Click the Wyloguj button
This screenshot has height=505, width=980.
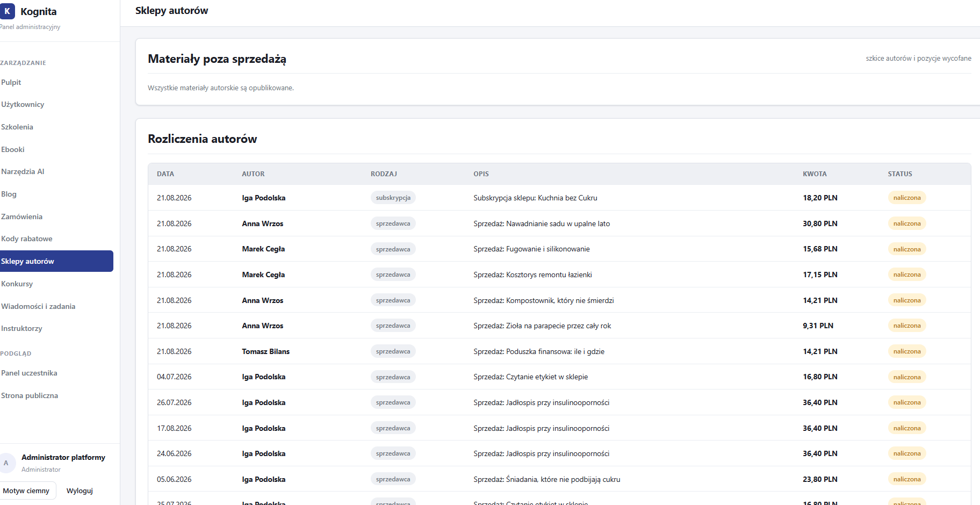(x=80, y=490)
